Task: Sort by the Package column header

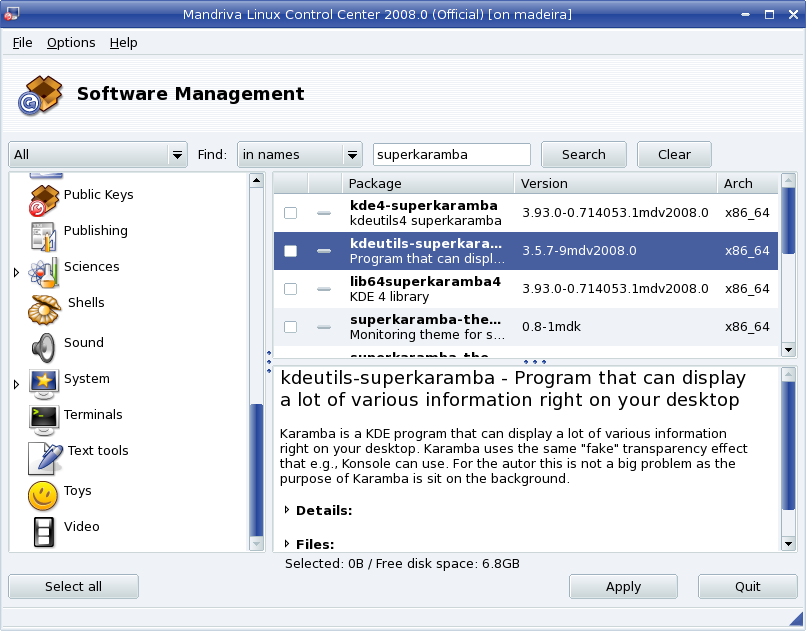Action: tap(428, 183)
